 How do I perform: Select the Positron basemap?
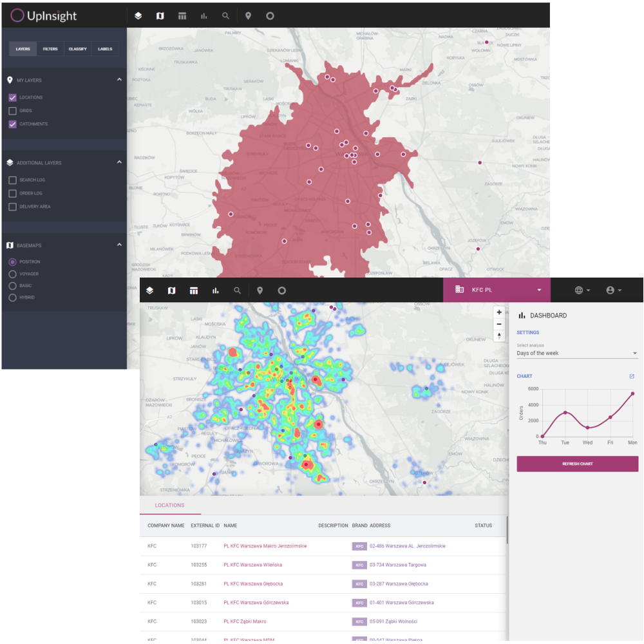click(x=12, y=262)
